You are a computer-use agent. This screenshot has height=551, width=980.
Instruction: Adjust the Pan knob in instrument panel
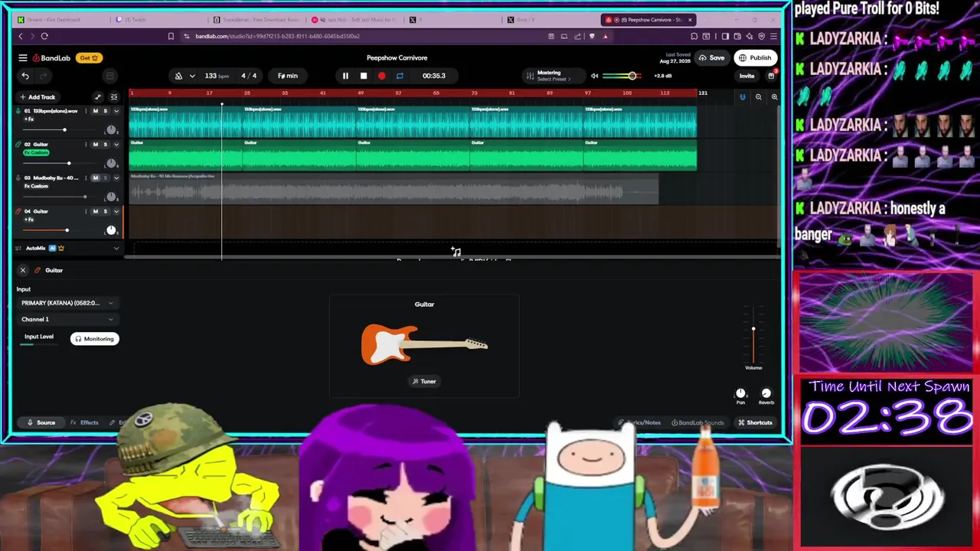[x=740, y=393]
